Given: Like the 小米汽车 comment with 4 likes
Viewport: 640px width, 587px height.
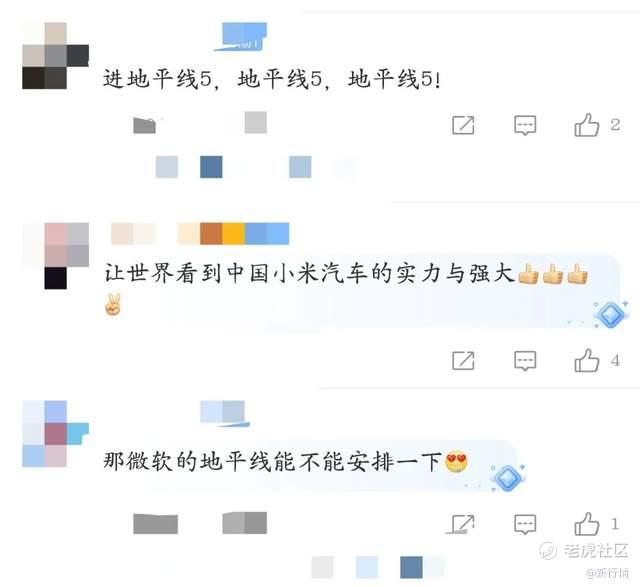Looking at the screenshot, I should [x=587, y=360].
